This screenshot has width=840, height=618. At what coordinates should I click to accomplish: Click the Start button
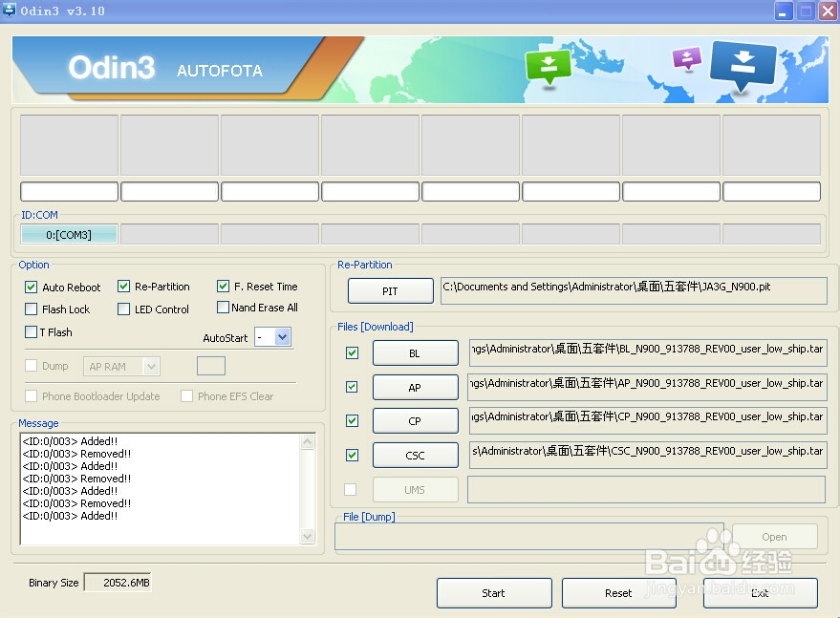(x=494, y=593)
